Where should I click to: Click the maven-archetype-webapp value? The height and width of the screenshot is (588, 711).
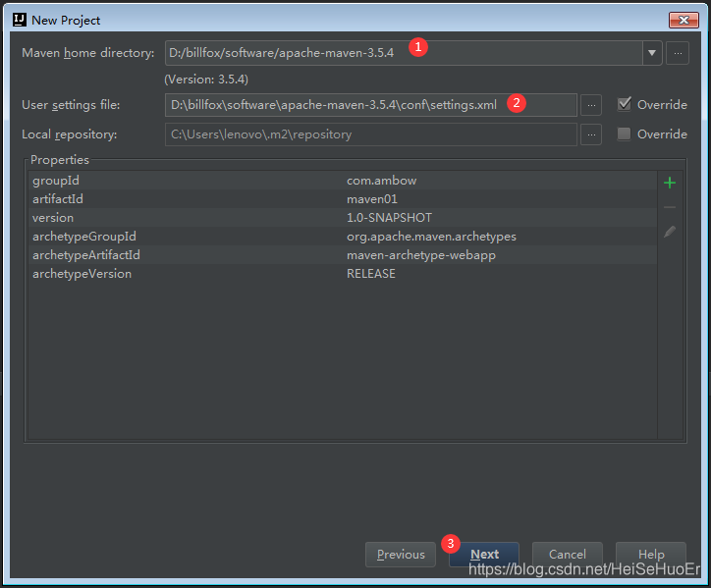point(420,255)
